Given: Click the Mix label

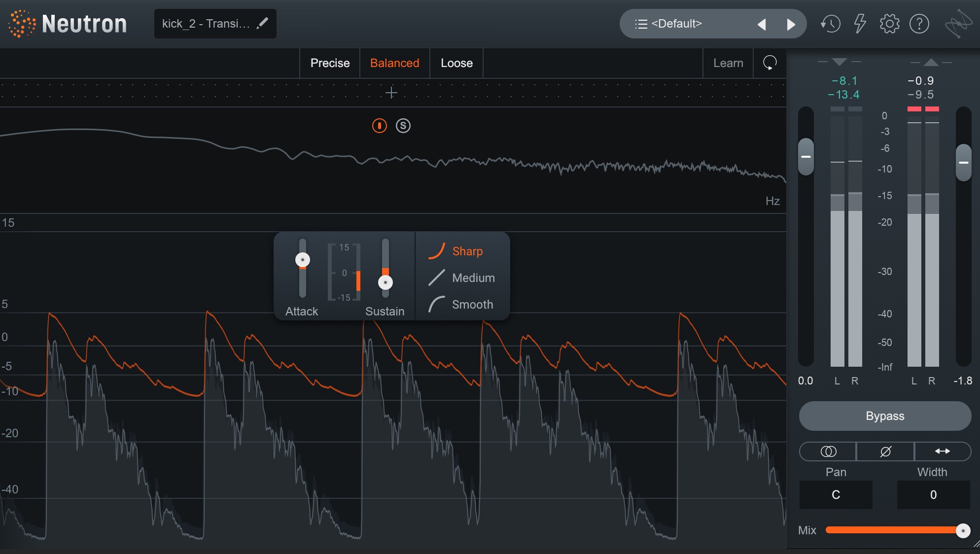Looking at the screenshot, I should (x=807, y=530).
